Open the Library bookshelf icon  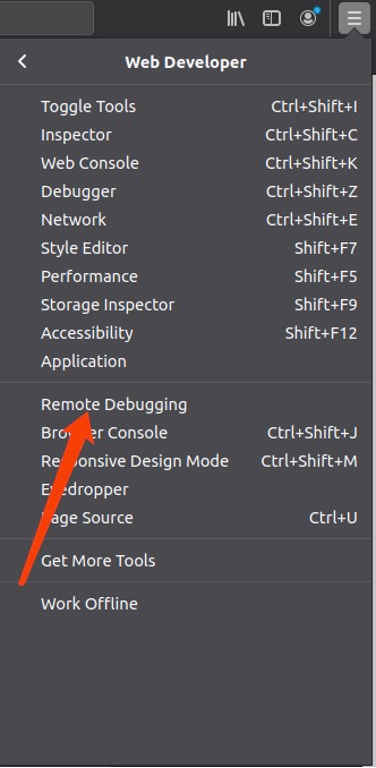[235, 19]
